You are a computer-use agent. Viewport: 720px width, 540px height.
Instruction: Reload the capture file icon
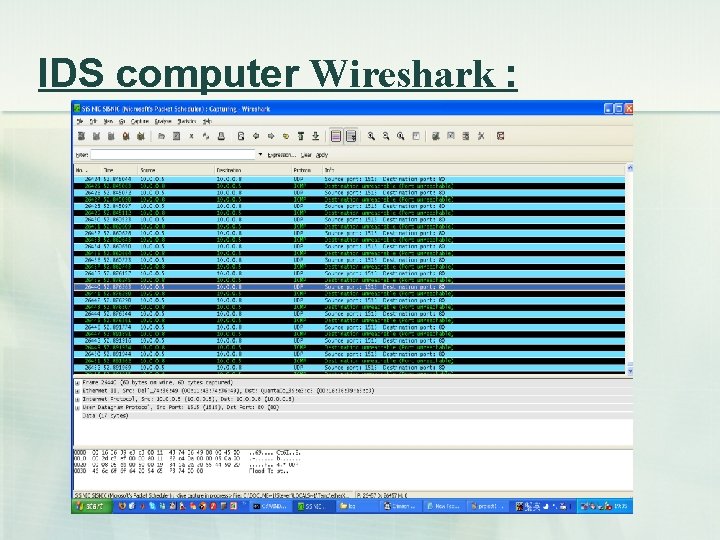(206, 136)
